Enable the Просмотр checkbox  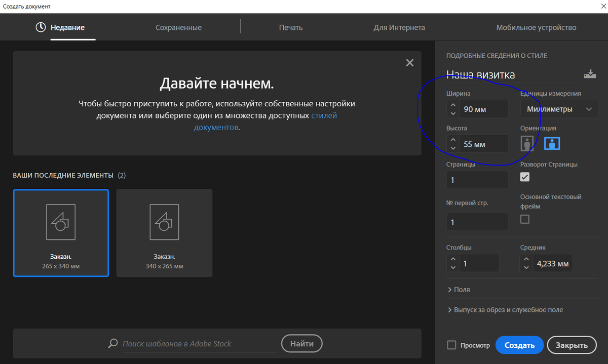[452, 345]
